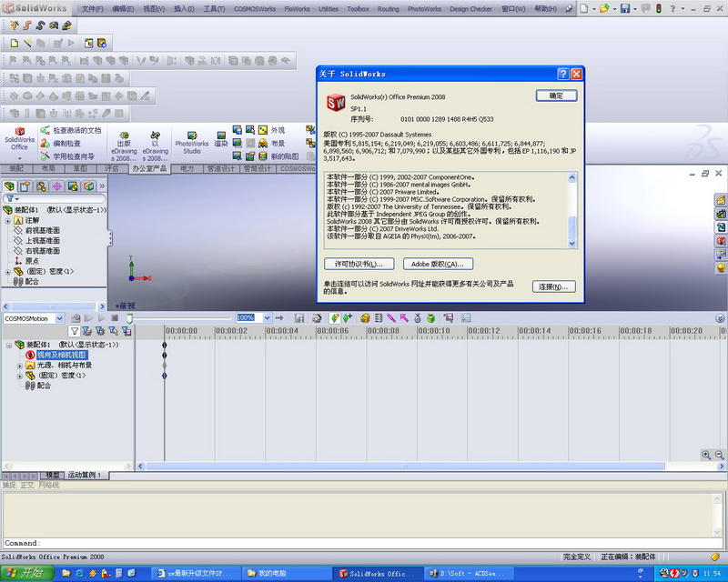Open the playback speed 100% dropdown
Image resolution: width=728 pixels, height=582 pixels.
click(x=267, y=318)
